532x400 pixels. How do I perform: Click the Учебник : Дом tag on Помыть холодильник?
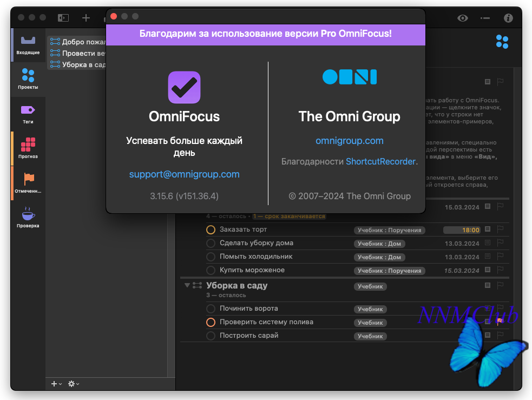pos(379,257)
